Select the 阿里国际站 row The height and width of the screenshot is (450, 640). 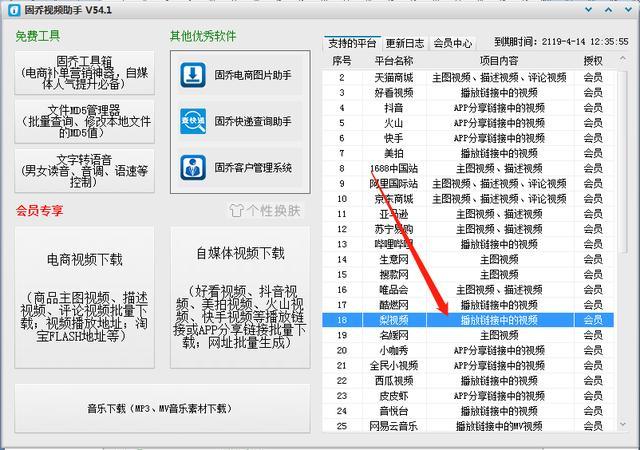pos(468,183)
